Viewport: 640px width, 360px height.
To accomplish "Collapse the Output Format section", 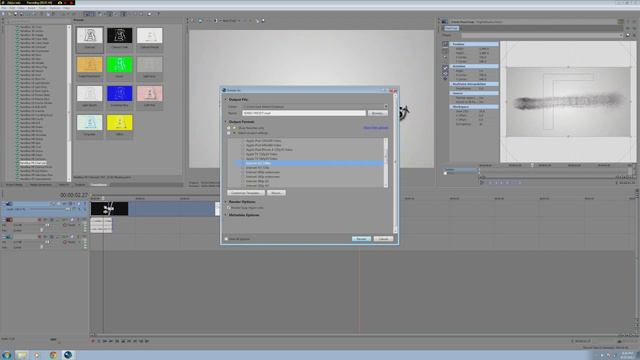I will coord(225,122).
